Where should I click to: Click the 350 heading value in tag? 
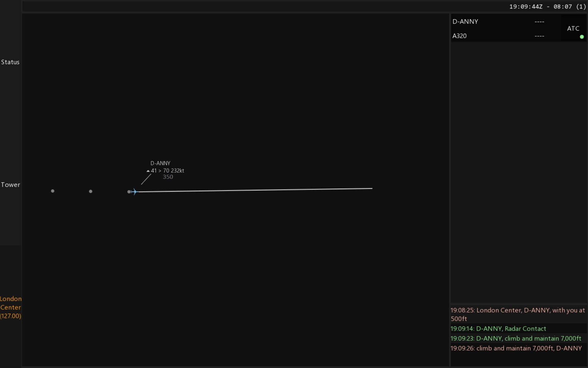pyautogui.click(x=168, y=177)
